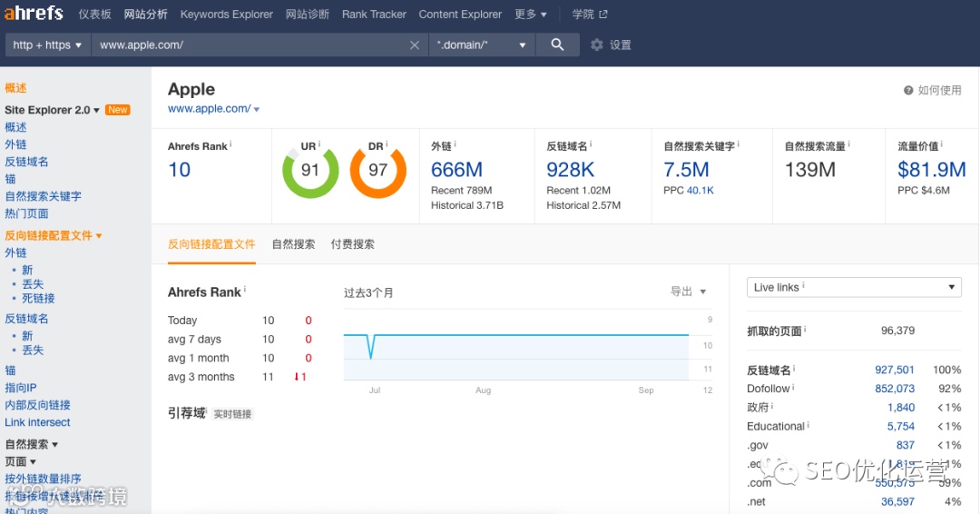Collapse the 自然搜索 sidebar section
This screenshot has height=514, width=980.
click(x=31, y=445)
